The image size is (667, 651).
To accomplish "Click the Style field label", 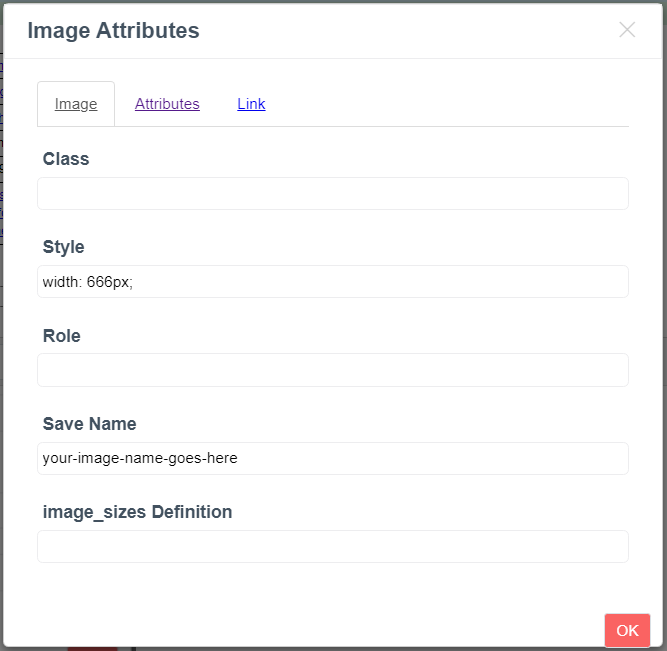I will pos(63,247).
